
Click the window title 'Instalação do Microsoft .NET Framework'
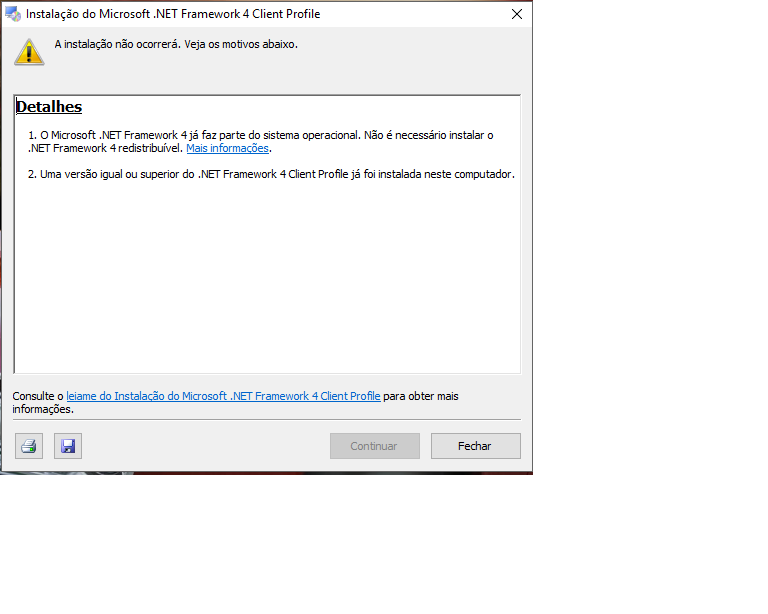173,14
